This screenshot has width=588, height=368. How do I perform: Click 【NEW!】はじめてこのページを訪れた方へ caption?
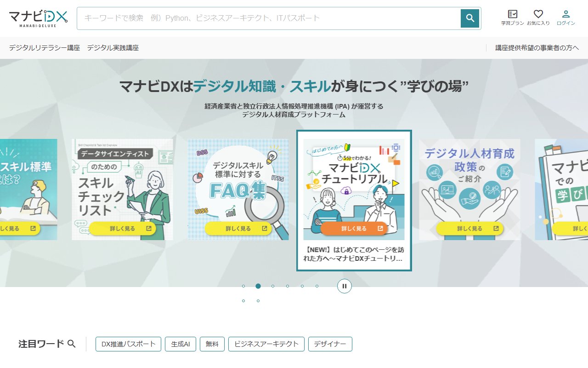(x=354, y=254)
